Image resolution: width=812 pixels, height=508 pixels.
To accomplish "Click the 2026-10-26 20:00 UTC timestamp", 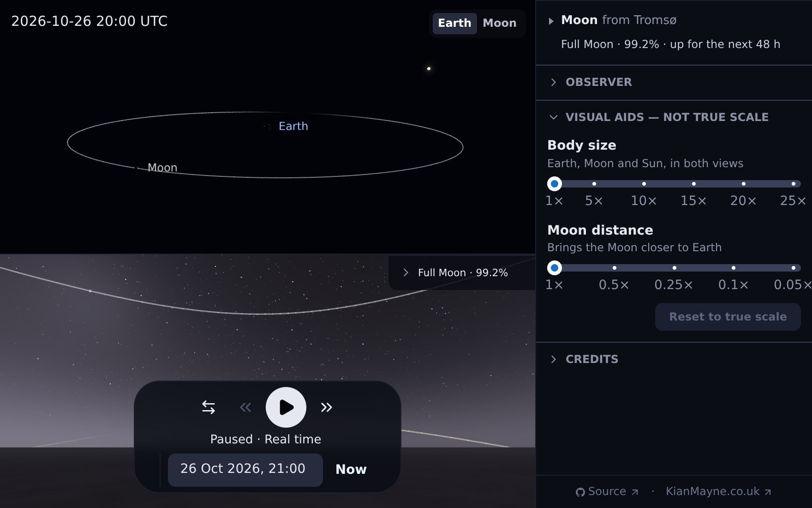I will click(x=90, y=21).
